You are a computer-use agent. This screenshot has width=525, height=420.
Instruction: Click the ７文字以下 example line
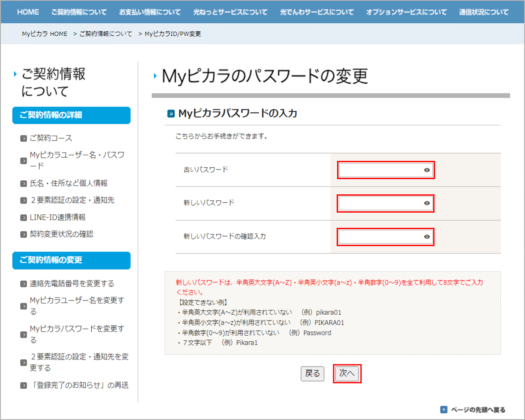tap(217, 343)
